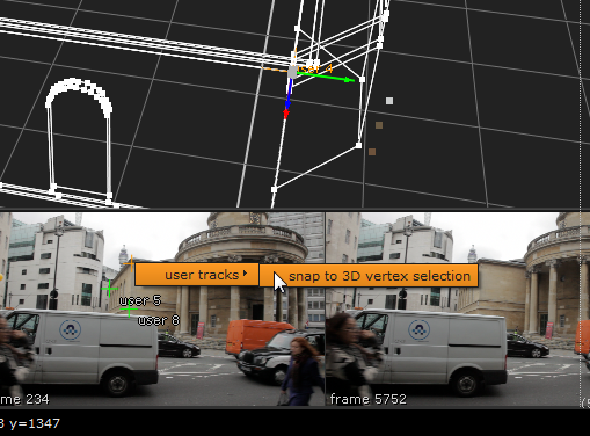Image resolution: width=590 pixels, height=436 pixels.
Task: Select the user 5 track marker
Action: point(140,301)
